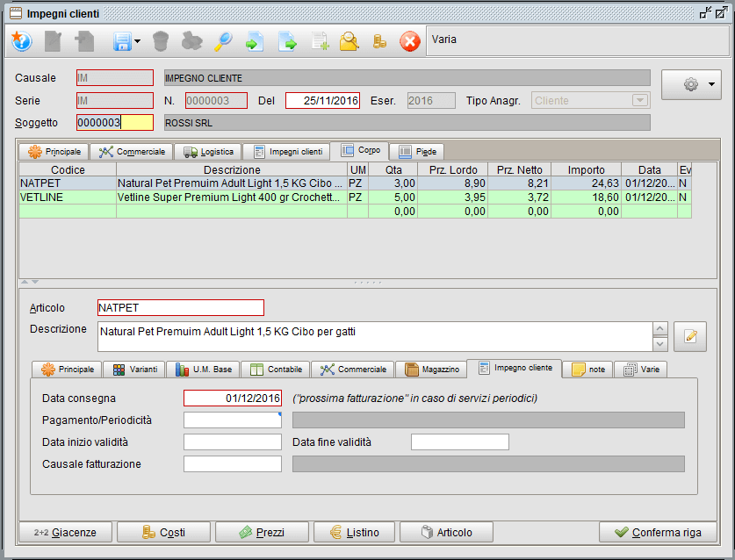Viewport: 735px width, 560px height.
Task: Expand the Tipo Anagr. combo box
Action: 639,101
